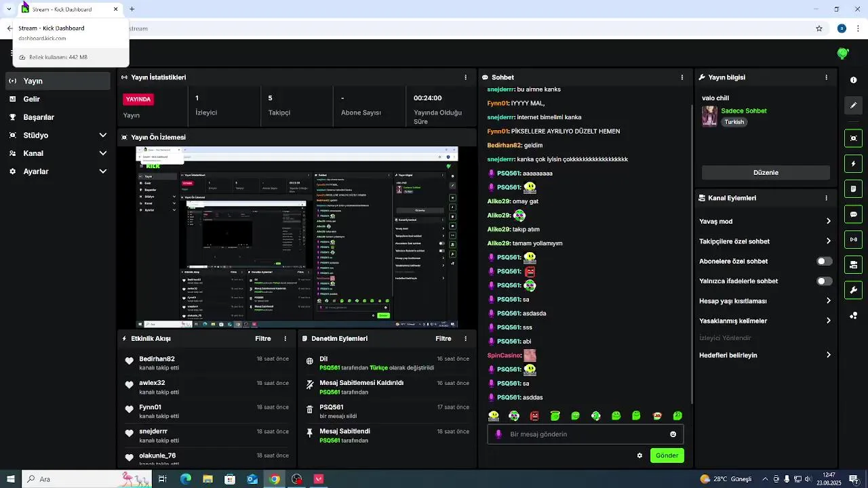Click Filtre in Denetim Eylemleri panel

(x=443, y=338)
